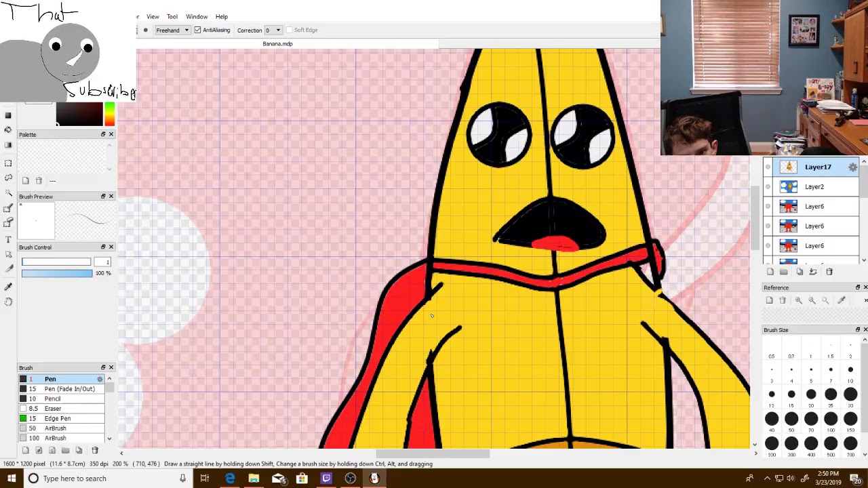Delete the selected layer
Screen dimensions: 868x488
829,272
